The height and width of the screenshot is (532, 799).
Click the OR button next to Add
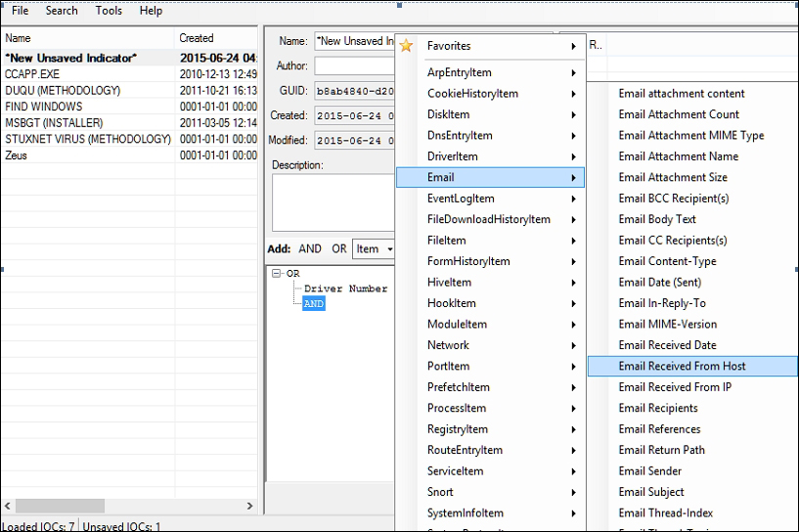[x=339, y=249]
